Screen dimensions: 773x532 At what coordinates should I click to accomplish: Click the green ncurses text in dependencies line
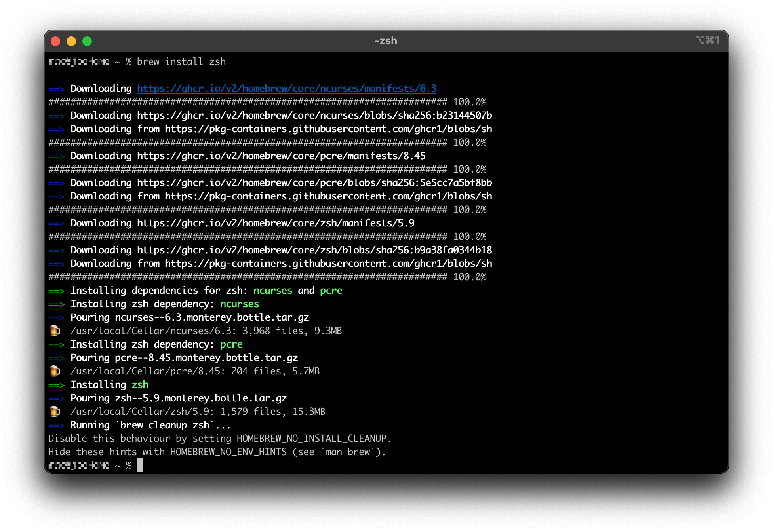272,290
